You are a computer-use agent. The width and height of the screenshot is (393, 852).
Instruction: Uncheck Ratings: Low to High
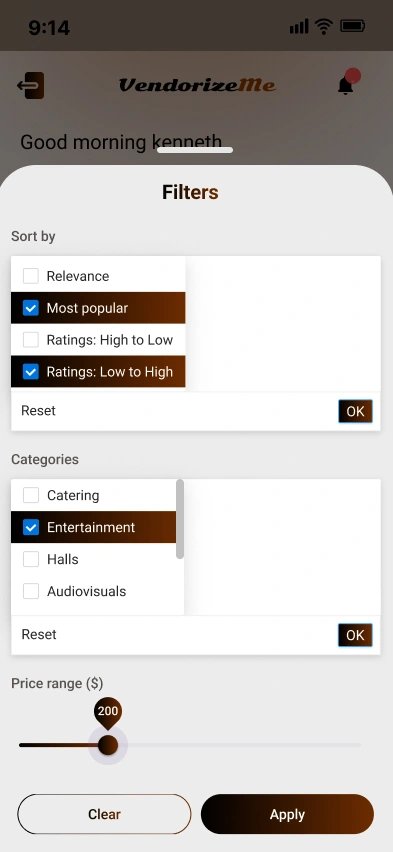(30, 372)
